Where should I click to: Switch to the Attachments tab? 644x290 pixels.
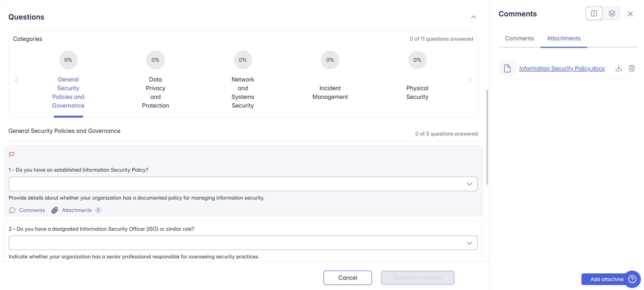(x=564, y=38)
